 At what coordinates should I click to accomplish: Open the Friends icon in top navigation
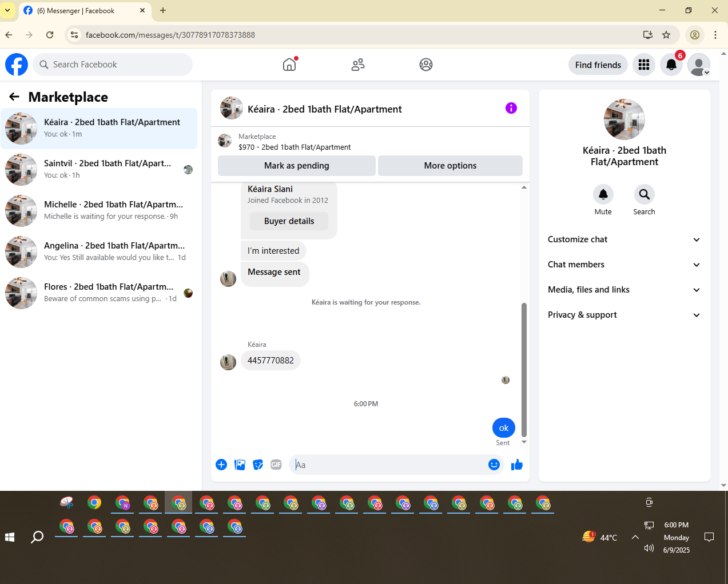358,65
